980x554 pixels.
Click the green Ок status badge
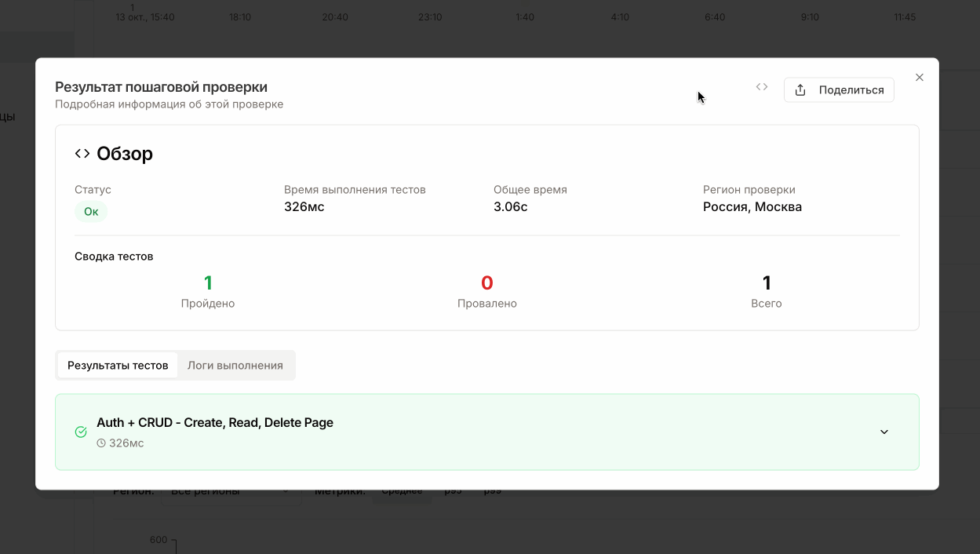(x=91, y=211)
